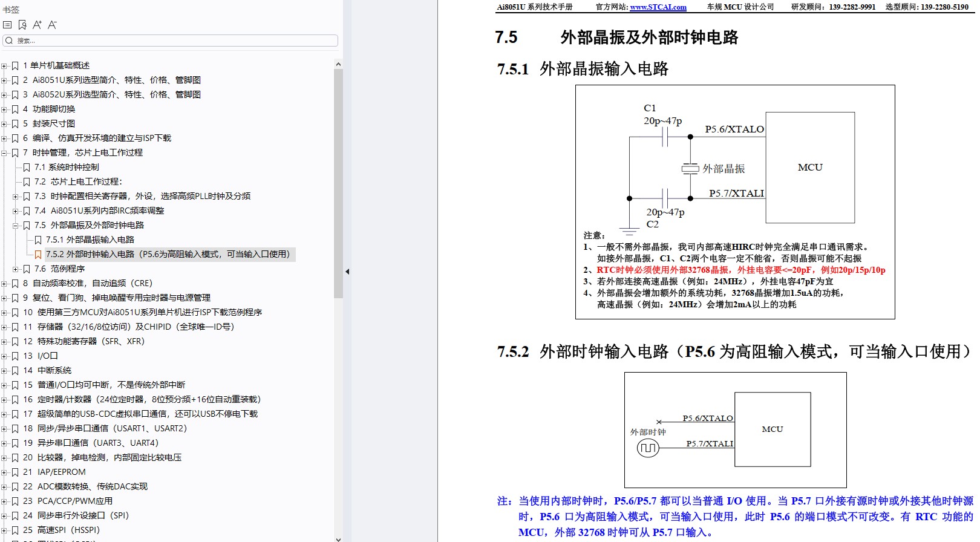Click the bookmark icon of '1 单片机基础概述'
The image size is (980, 542).
tap(15, 65)
